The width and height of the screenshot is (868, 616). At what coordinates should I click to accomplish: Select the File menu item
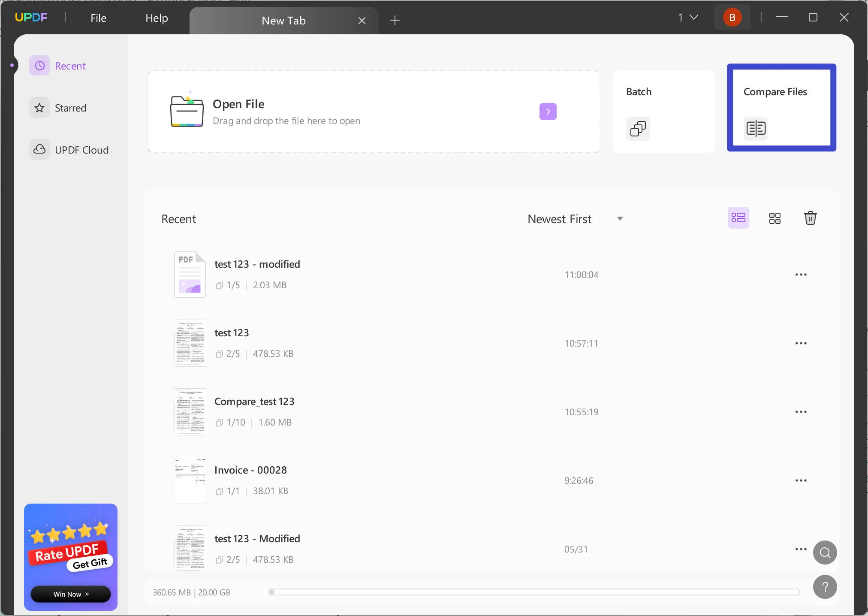click(x=98, y=18)
